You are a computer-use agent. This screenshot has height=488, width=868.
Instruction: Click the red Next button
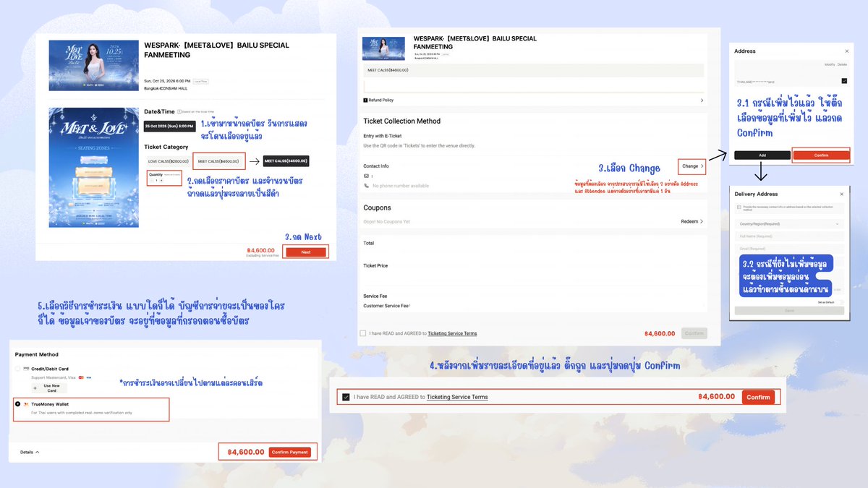[x=306, y=252]
